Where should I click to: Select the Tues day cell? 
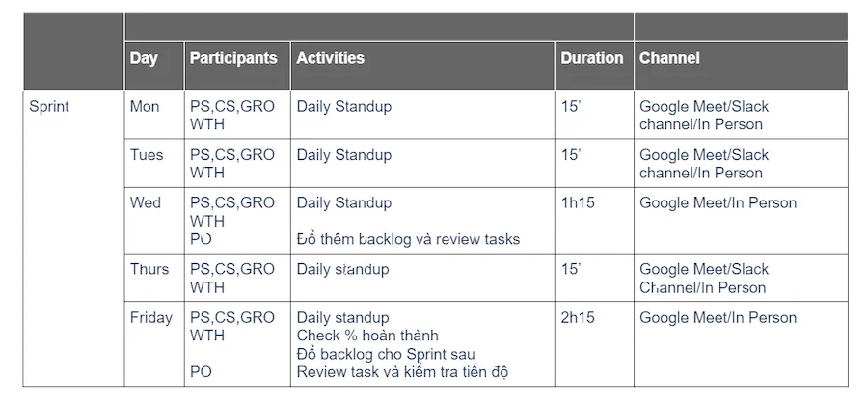(x=154, y=163)
